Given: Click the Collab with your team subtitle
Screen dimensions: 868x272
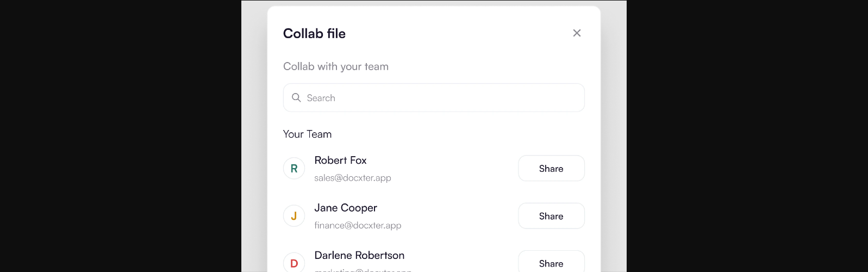Looking at the screenshot, I should [x=336, y=66].
